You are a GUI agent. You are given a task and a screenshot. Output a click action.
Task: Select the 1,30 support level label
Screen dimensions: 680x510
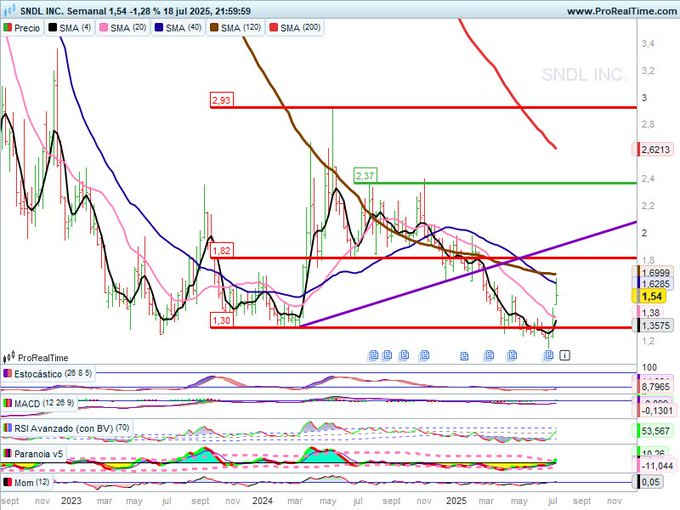[x=222, y=320]
